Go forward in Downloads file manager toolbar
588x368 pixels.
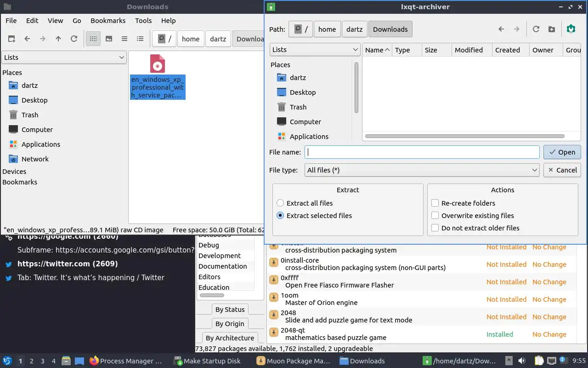pyautogui.click(x=43, y=39)
